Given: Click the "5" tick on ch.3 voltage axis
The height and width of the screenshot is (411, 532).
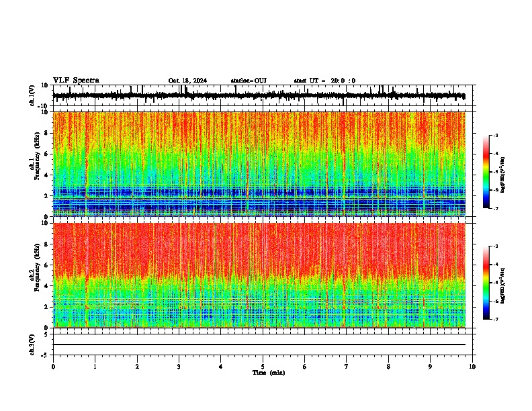Looking at the screenshot, I should click(x=46, y=334).
